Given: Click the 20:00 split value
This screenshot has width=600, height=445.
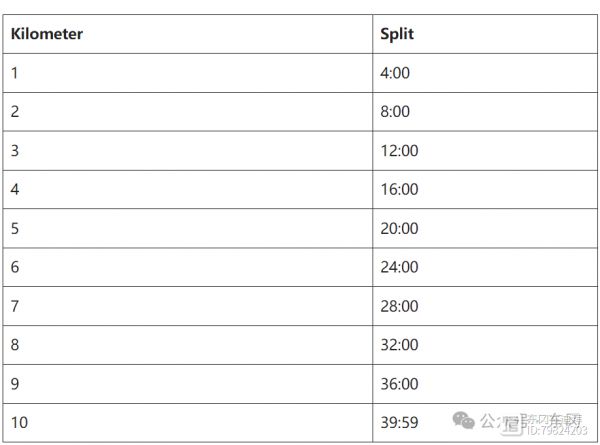Looking at the screenshot, I should point(399,228).
